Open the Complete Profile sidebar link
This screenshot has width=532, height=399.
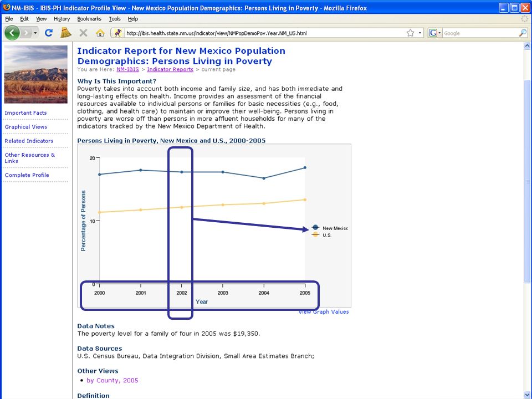[27, 175]
